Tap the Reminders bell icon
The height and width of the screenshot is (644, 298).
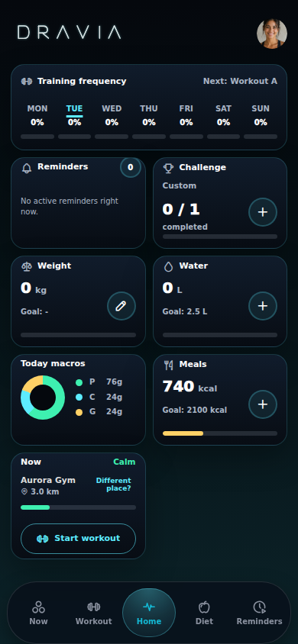27,168
